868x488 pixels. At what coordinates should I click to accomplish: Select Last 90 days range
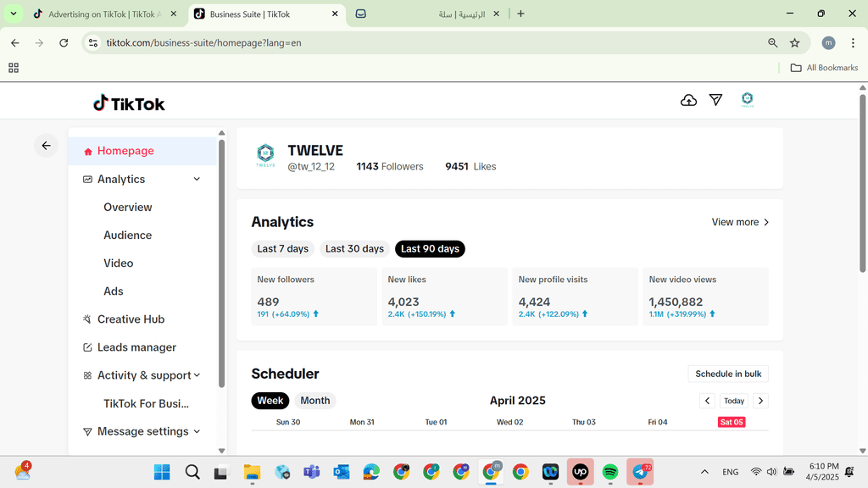tap(430, 249)
